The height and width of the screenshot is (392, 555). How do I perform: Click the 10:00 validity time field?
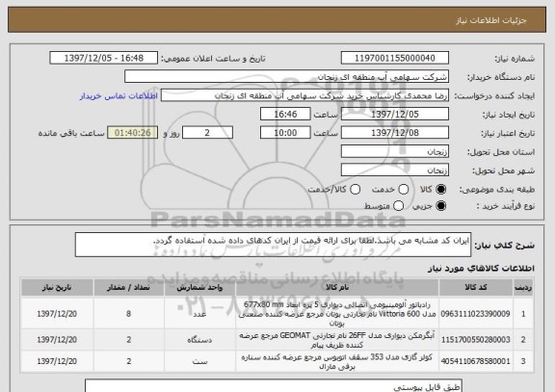tap(285, 133)
